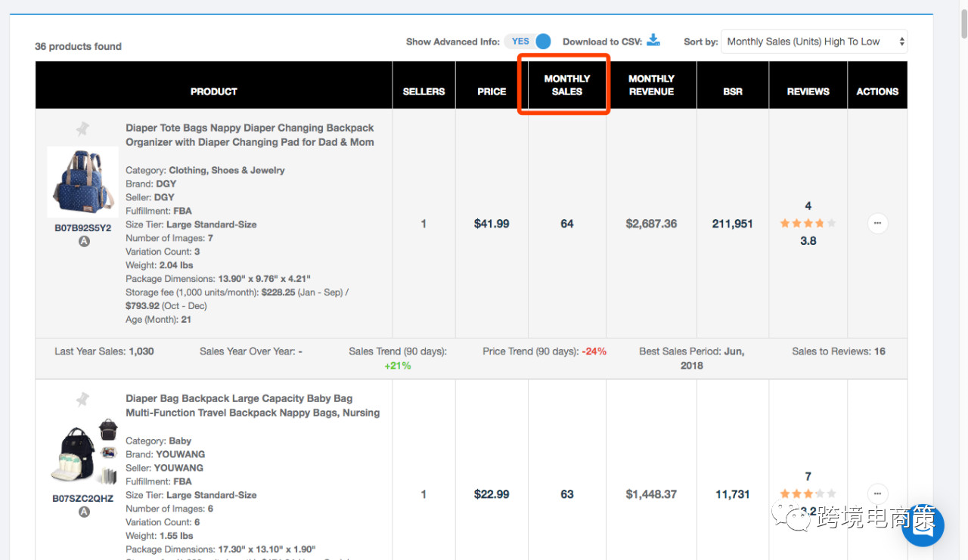Open the Sort by dropdown
968x560 pixels.
(x=814, y=42)
